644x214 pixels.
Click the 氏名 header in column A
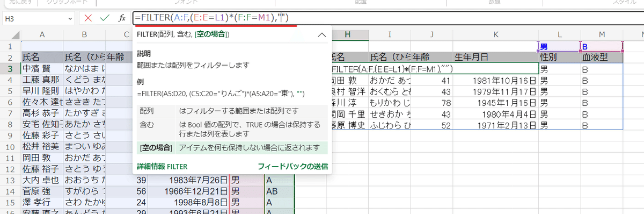coord(42,58)
